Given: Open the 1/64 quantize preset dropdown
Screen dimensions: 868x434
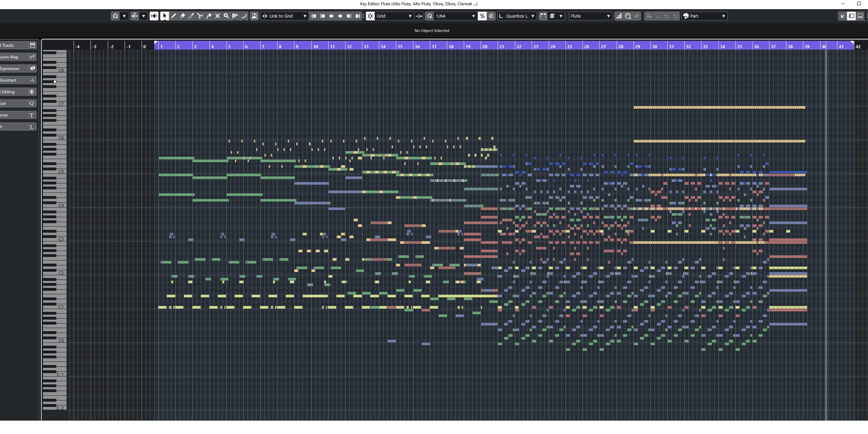Looking at the screenshot, I should (455, 16).
